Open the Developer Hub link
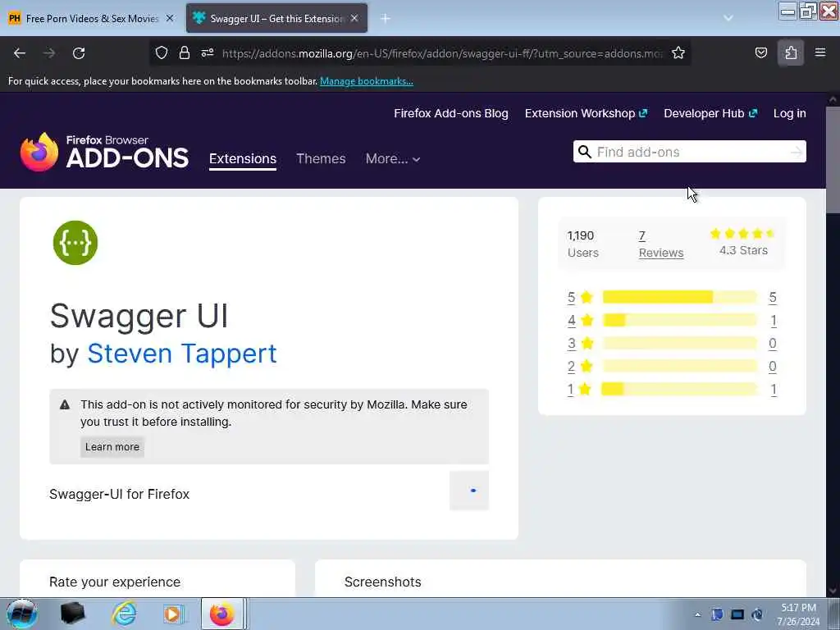840x630 pixels. pos(710,113)
